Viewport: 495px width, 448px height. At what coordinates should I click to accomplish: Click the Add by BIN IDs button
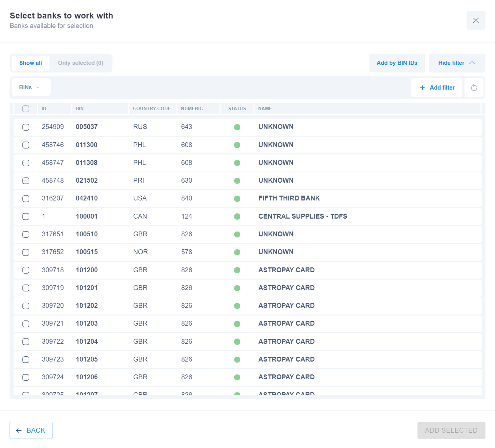[x=397, y=63]
